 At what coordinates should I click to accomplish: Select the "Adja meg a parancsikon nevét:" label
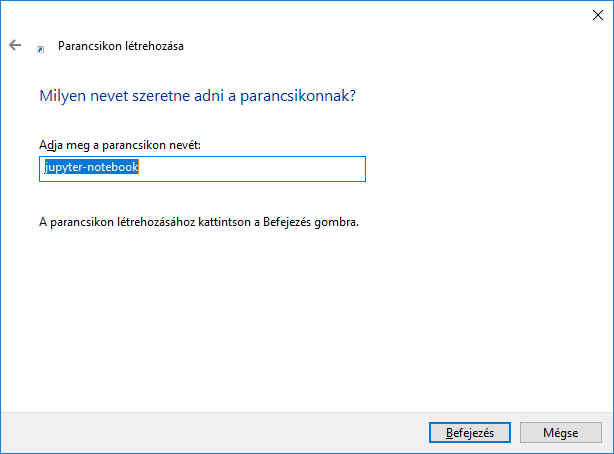(119, 146)
